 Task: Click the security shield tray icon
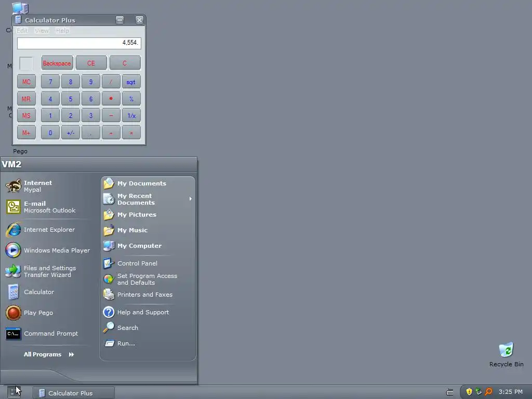pos(469,392)
